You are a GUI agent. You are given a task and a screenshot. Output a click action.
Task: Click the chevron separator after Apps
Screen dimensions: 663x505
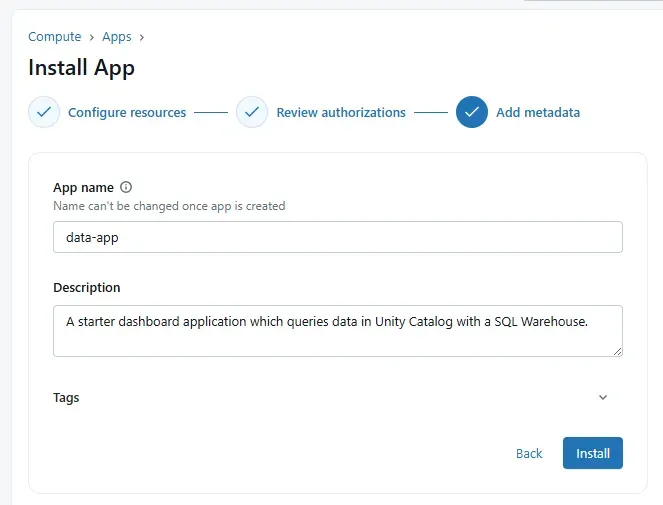pyautogui.click(x=142, y=37)
